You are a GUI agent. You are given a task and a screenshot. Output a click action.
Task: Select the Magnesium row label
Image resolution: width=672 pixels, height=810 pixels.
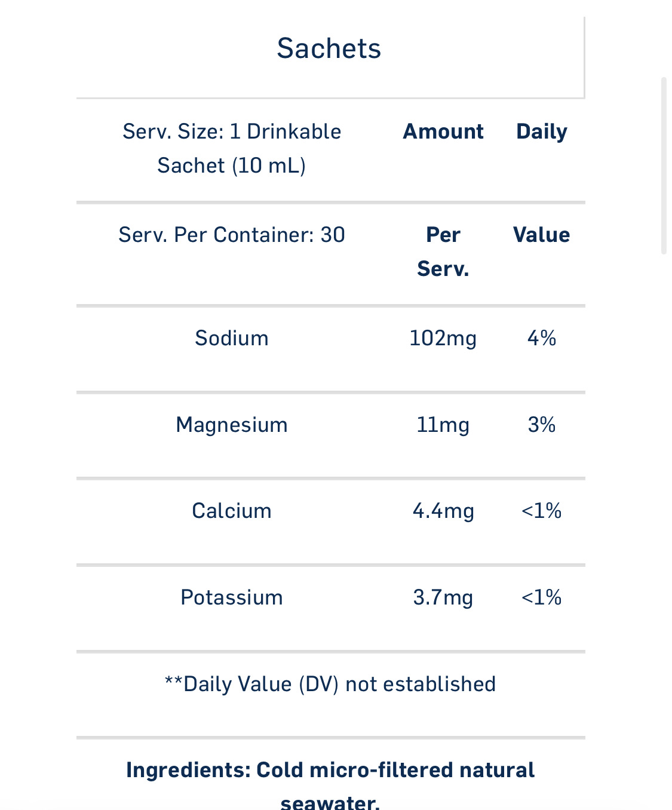pos(232,425)
